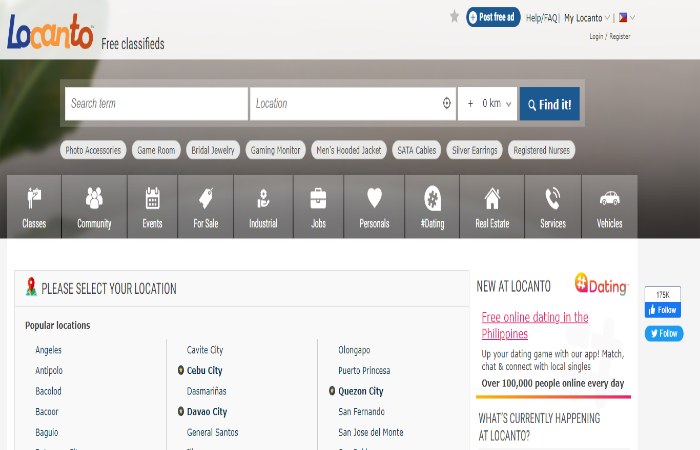Choose Cavite City location
The height and width of the screenshot is (450, 700).
[x=205, y=350]
